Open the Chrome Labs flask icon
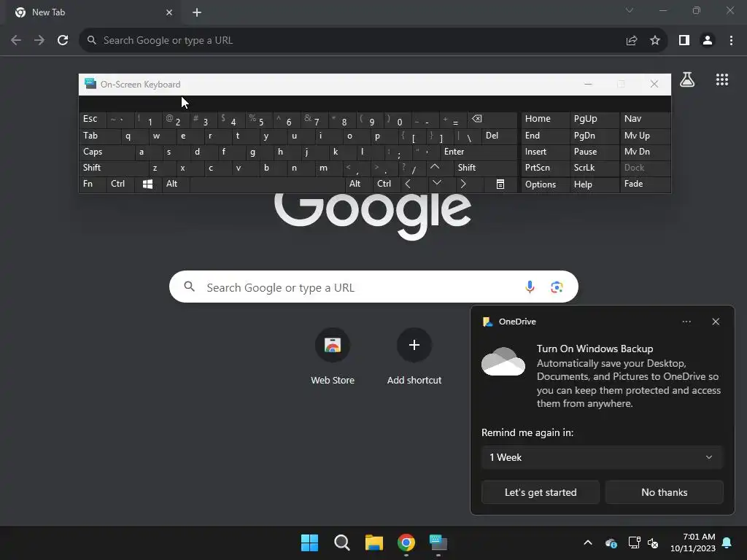 (x=687, y=79)
